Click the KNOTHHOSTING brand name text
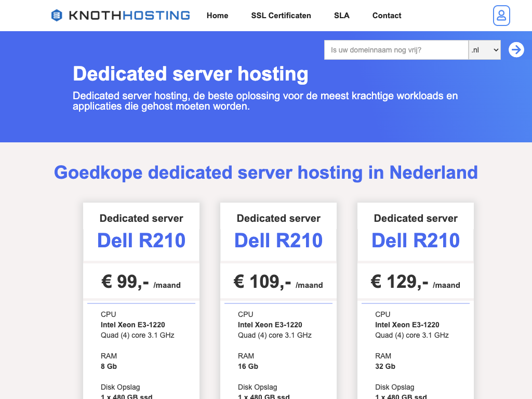 (x=129, y=16)
